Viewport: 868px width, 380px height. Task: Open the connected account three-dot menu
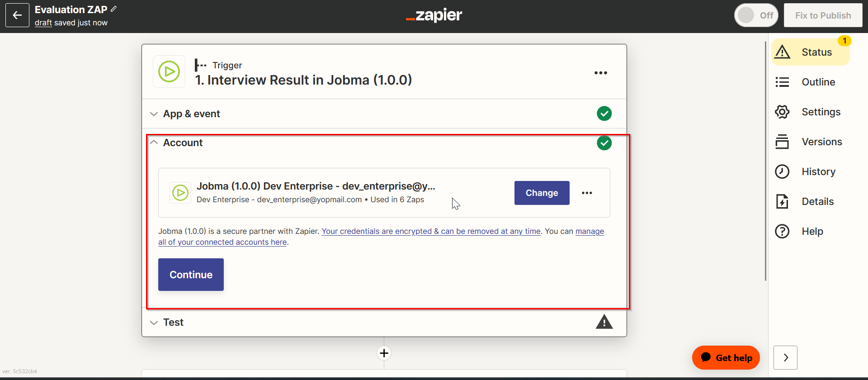pos(587,193)
